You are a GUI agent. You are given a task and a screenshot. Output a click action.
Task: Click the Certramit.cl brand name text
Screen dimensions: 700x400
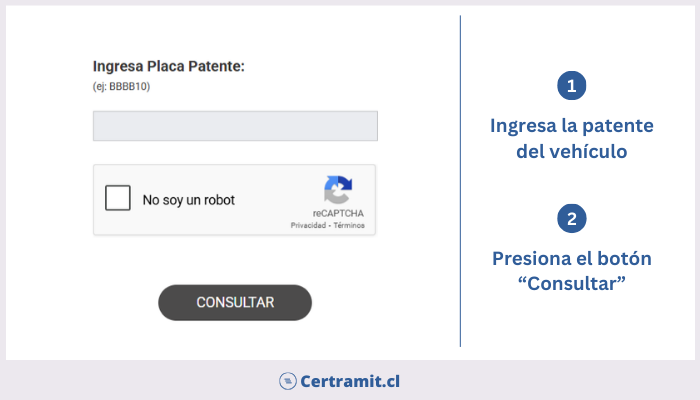[x=352, y=381]
